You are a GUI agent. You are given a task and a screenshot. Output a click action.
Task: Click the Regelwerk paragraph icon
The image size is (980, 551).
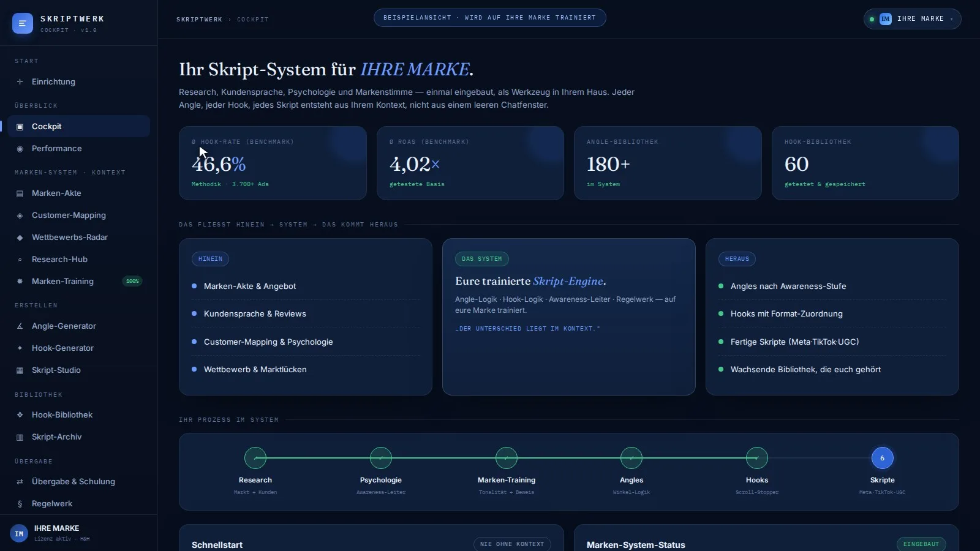click(x=20, y=504)
